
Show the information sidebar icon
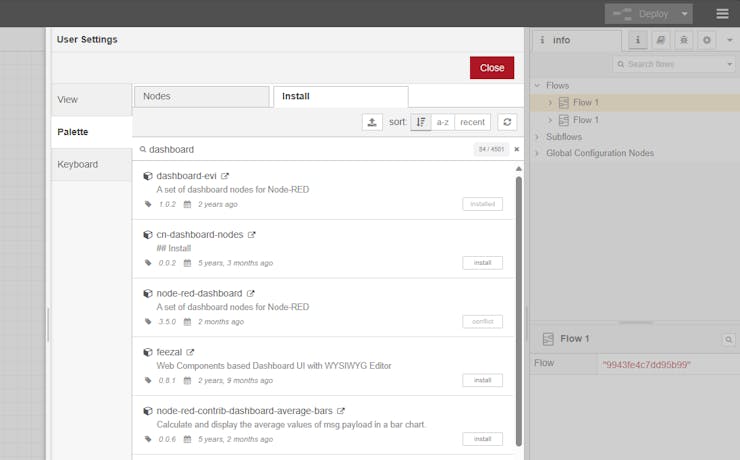(638, 40)
